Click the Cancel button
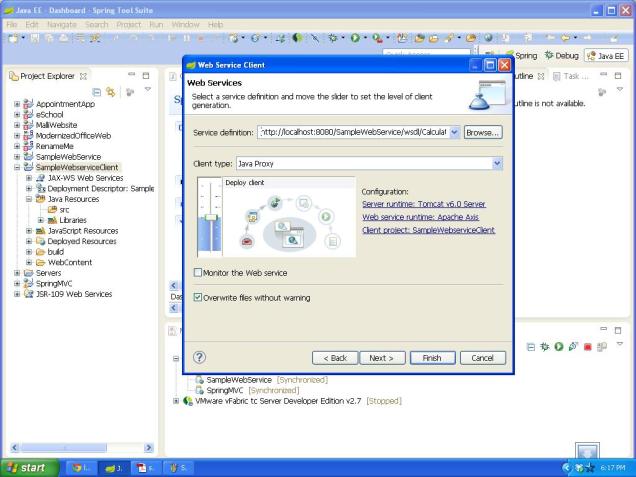 (482, 358)
